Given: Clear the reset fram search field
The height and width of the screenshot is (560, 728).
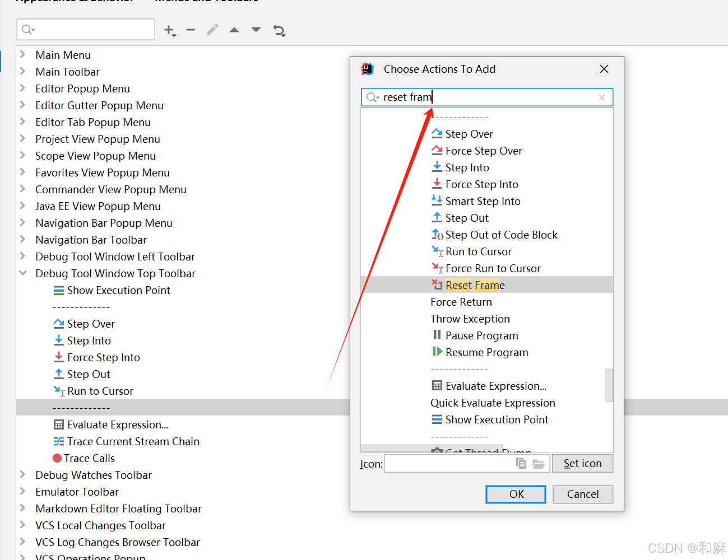Looking at the screenshot, I should (x=602, y=97).
